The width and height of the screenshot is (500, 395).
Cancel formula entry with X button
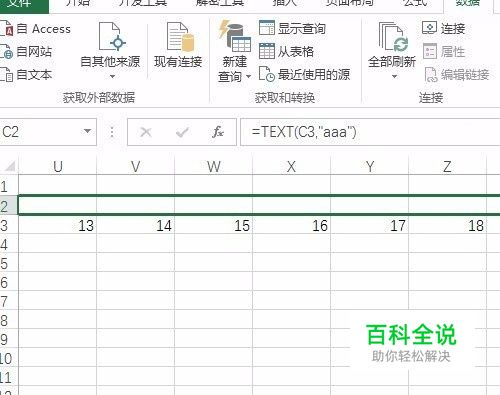coord(146,132)
